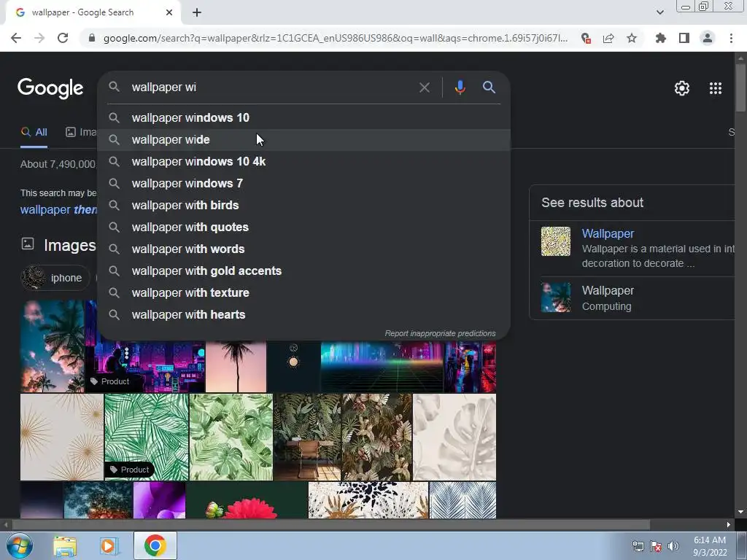Choose suggestion wallpaper with gold accents

pos(304,271)
